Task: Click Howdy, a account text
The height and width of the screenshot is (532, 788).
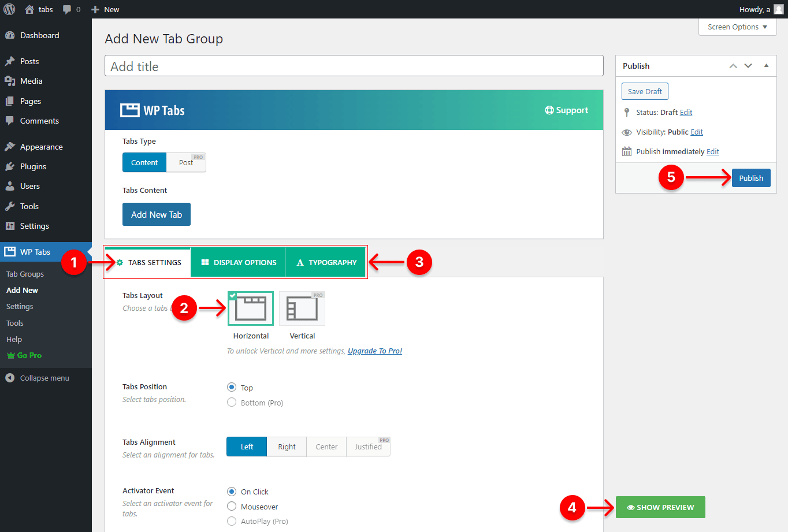Action: [754, 9]
